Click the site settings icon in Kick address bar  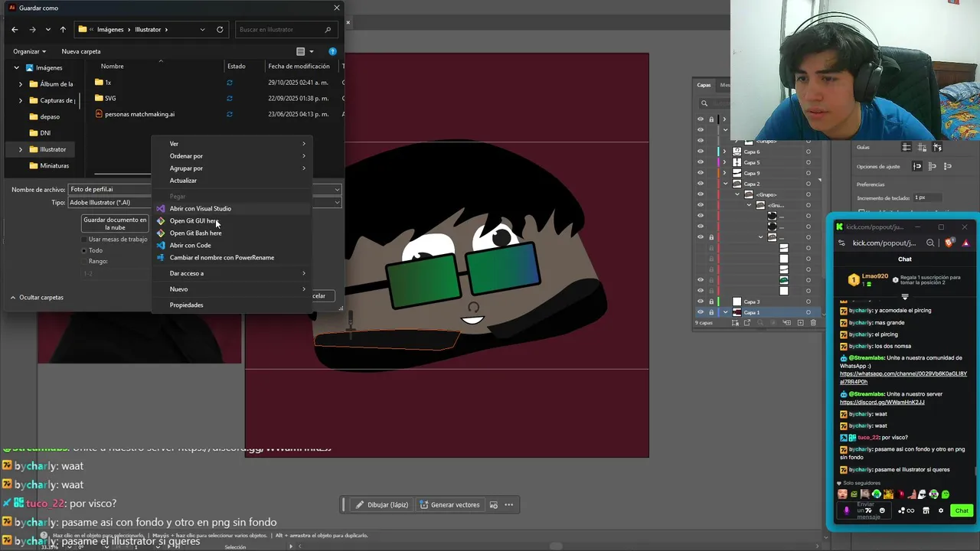coord(841,243)
